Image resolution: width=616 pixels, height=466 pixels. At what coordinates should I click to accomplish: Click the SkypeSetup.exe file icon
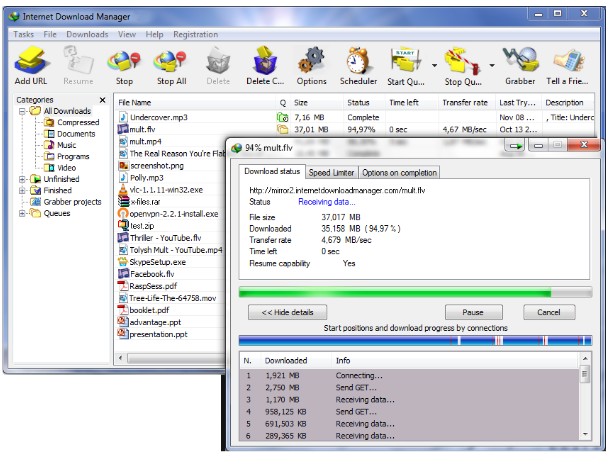tap(123, 262)
